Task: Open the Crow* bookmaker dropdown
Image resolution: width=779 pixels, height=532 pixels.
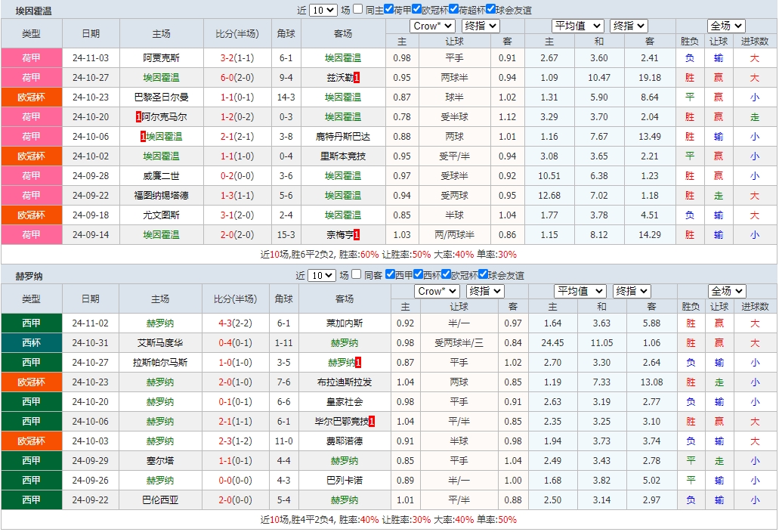Action: point(431,25)
